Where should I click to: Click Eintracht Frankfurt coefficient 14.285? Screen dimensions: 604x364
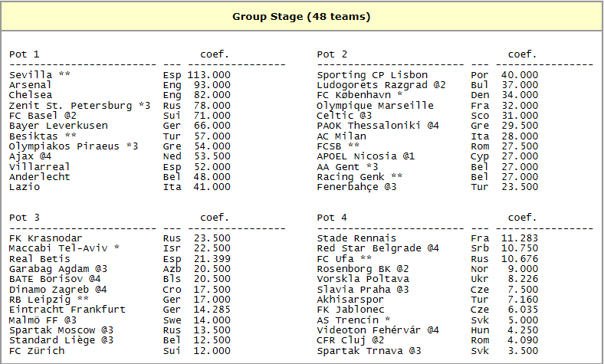[x=212, y=310]
